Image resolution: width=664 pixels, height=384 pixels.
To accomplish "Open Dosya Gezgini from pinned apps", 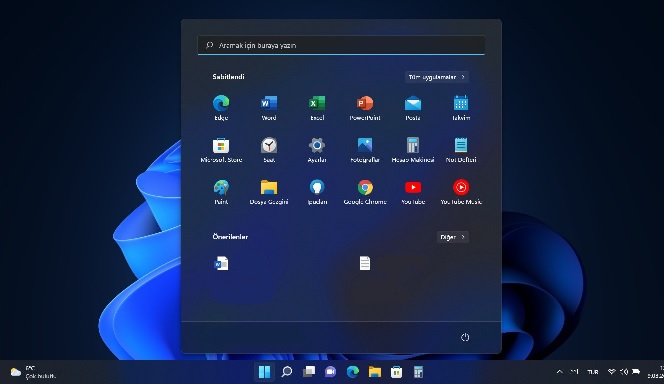I will tap(269, 191).
